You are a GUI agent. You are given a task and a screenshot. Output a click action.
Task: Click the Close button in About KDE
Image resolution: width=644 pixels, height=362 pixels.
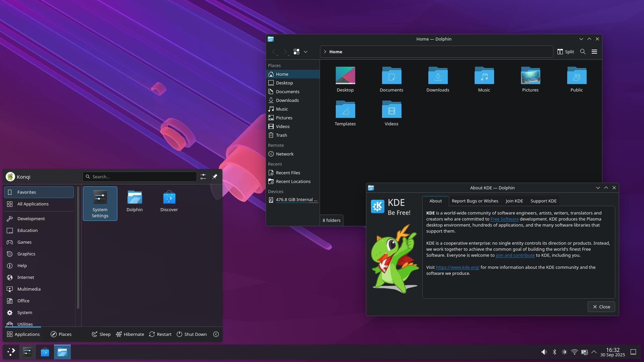[601, 307]
